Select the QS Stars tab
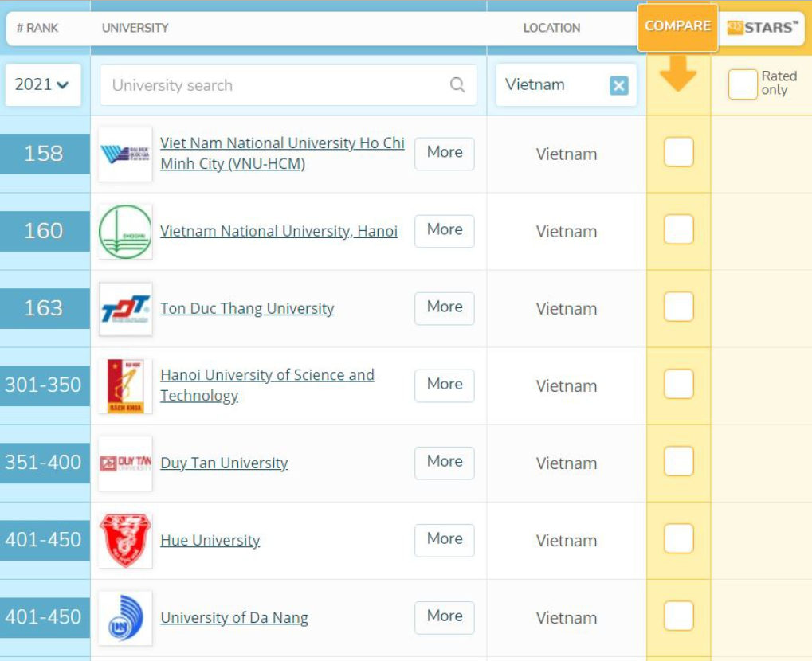 pos(762,28)
